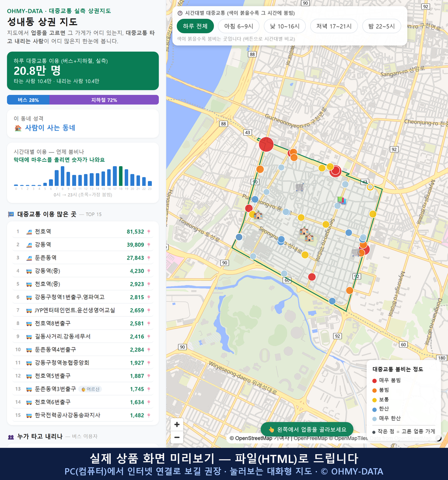Click the 누가 타고 내리나 section heading
The height and width of the screenshot is (480, 448).
pyautogui.click(x=40, y=437)
